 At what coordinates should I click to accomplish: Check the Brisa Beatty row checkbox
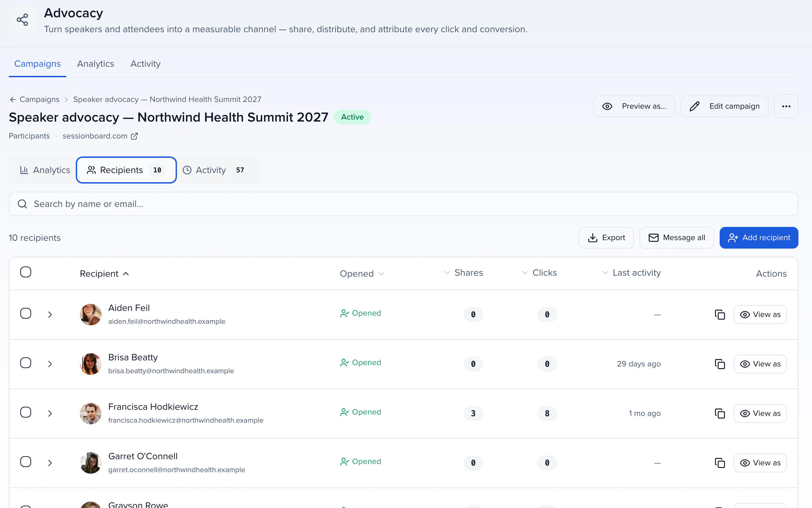pyautogui.click(x=26, y=363)
